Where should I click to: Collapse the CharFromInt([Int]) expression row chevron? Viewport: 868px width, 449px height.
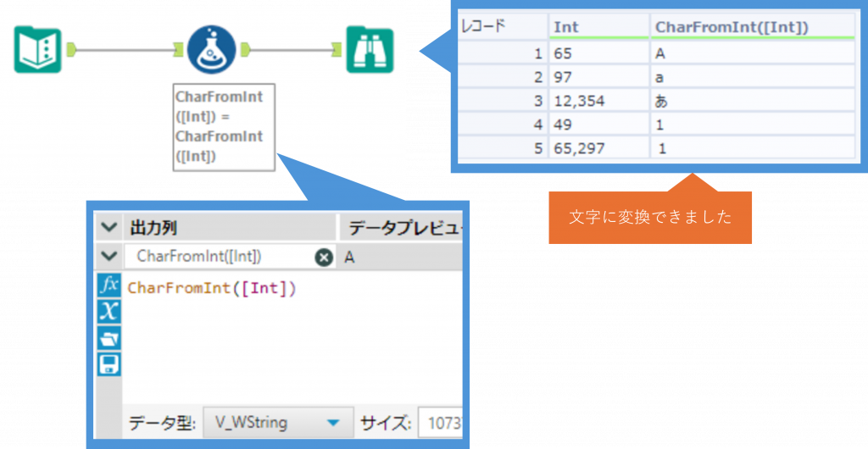click(x=108, y=256)
